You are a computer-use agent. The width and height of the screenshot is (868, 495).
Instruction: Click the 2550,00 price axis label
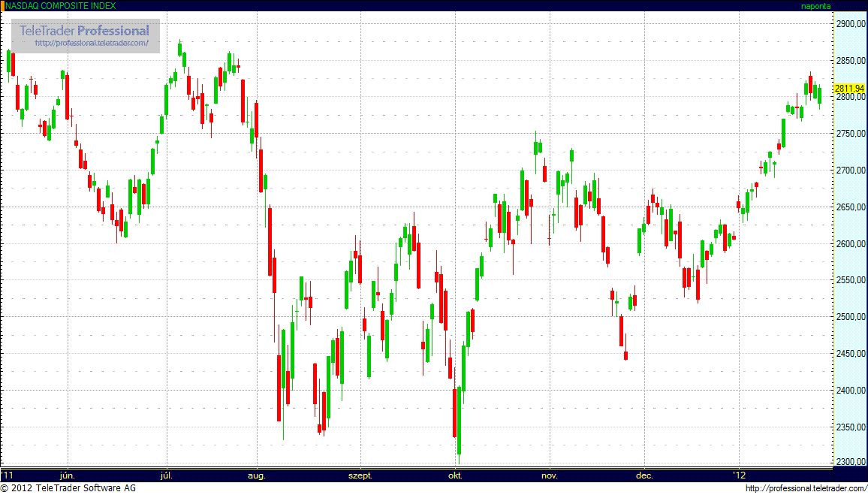(x=851, y=281)
